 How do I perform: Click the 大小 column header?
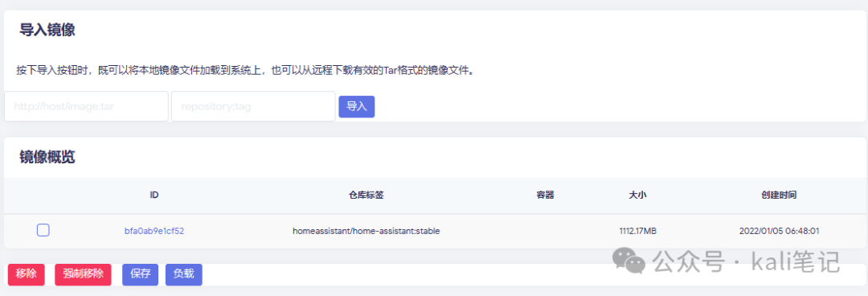637,195
